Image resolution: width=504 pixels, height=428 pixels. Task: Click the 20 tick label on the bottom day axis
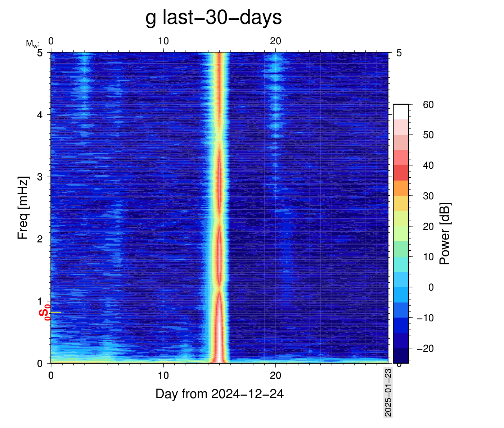click(275, 375)
